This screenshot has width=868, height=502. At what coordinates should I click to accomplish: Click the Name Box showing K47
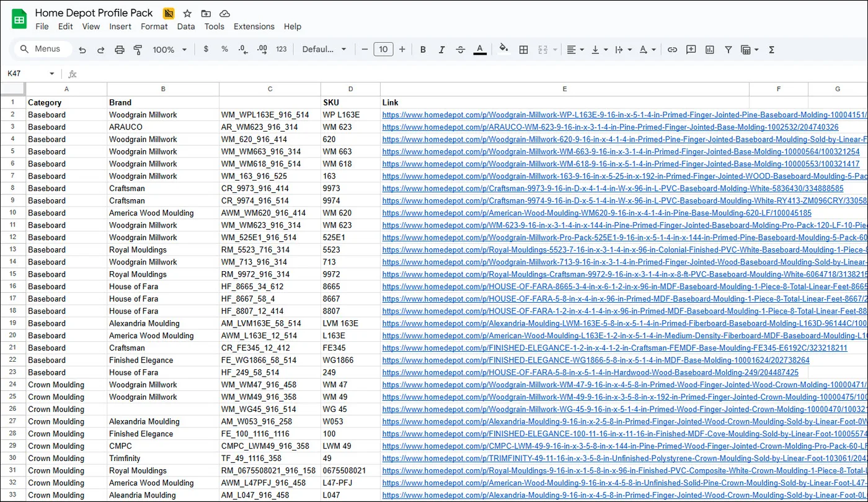tap(25, 73)
